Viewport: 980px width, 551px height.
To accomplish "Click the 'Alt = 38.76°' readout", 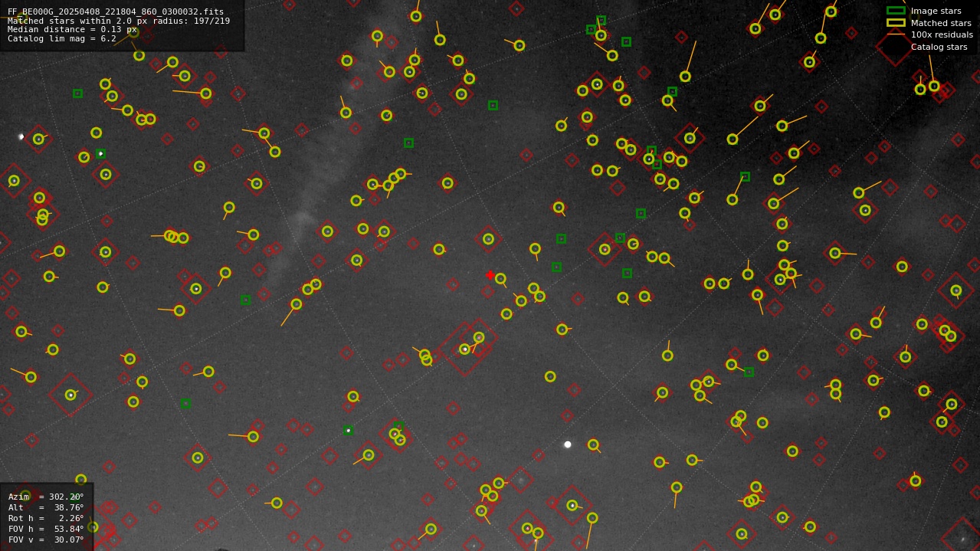I will click(46, 507).
